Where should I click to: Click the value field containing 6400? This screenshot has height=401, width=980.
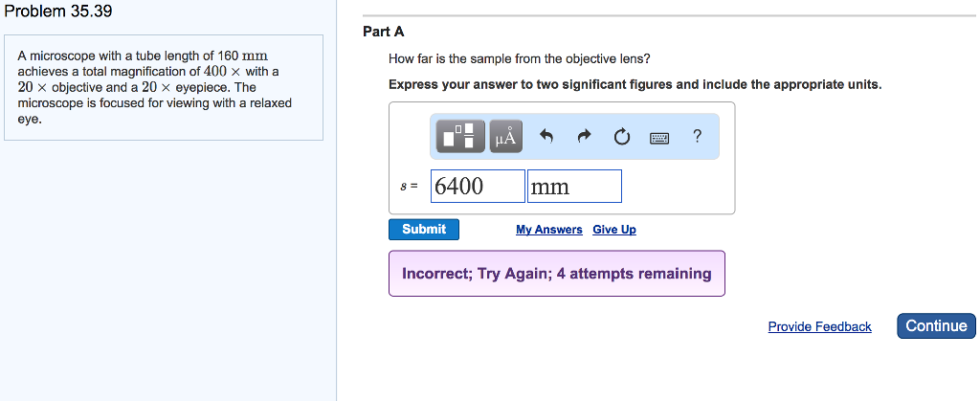tap(479, 187)
